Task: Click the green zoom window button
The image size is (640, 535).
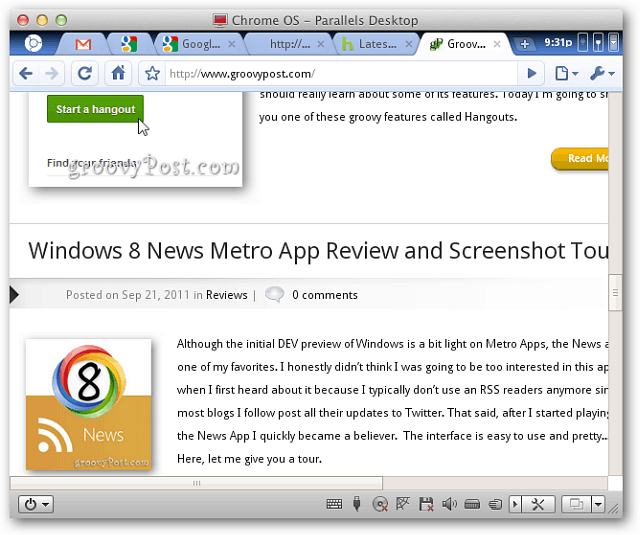Action: (61, 20)
